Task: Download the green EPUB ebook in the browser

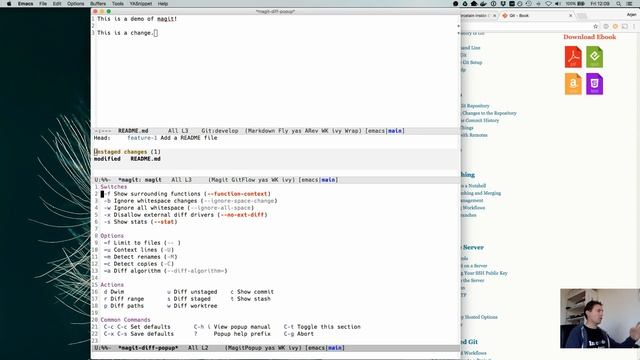Action: point(594,57)
